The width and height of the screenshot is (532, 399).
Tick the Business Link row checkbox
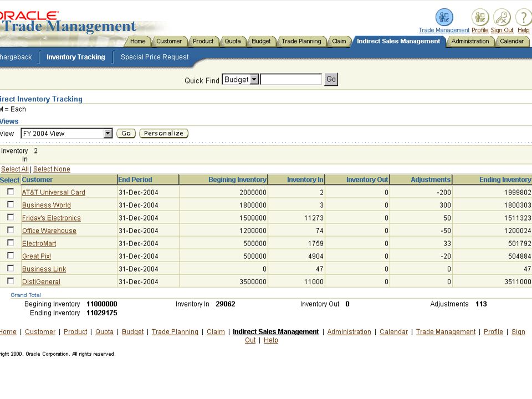click(x=11, y=268)
